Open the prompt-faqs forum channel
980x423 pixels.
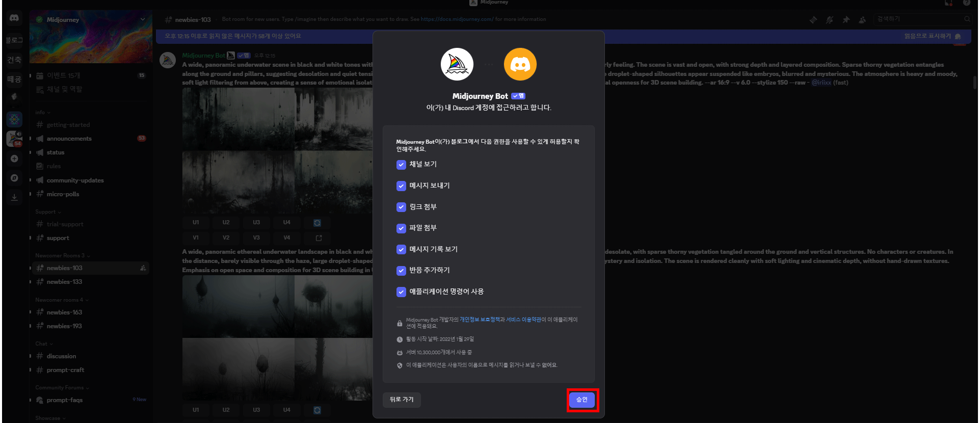90,400
